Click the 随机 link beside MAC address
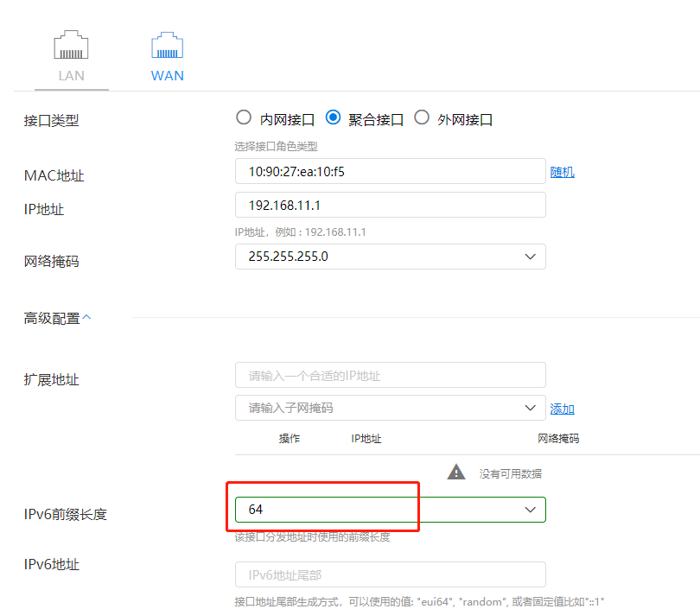The width and height of the screenshot is (700, 609). [x=562, y=172]
